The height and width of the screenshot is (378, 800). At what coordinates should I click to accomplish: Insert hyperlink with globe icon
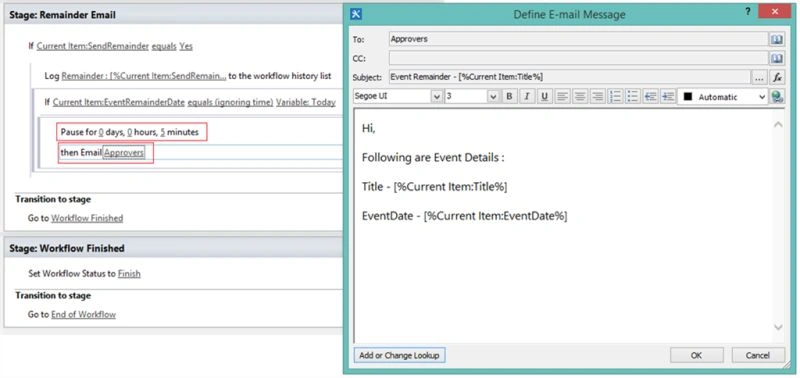pyautogui.click(x=777, y=96)
